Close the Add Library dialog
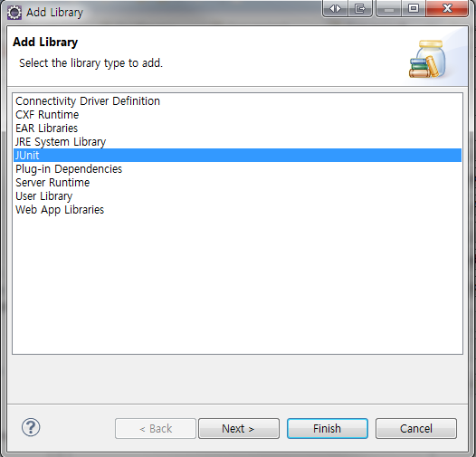This screenshot has height=457, width=476. [447, 8]
